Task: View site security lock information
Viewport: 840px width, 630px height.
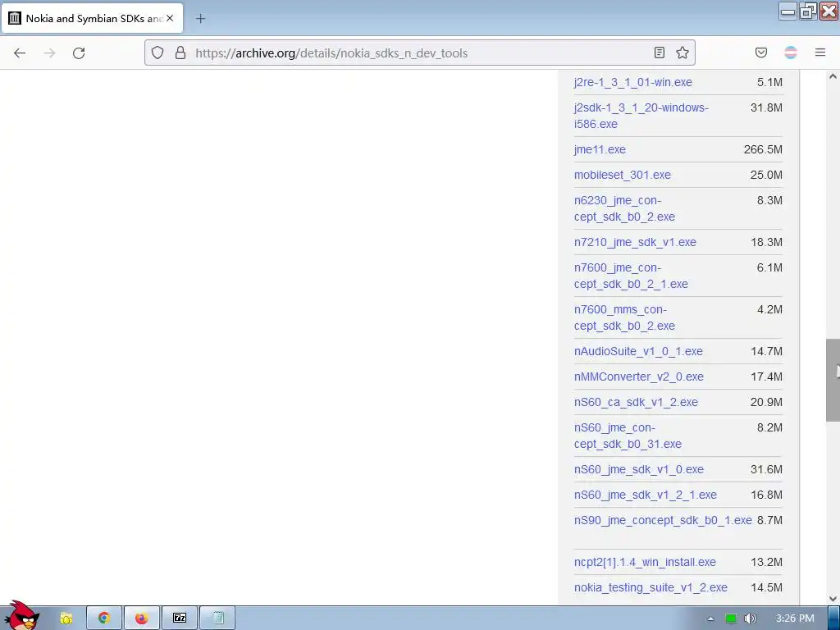Action: pyautogui.click(x=180, y=52)
